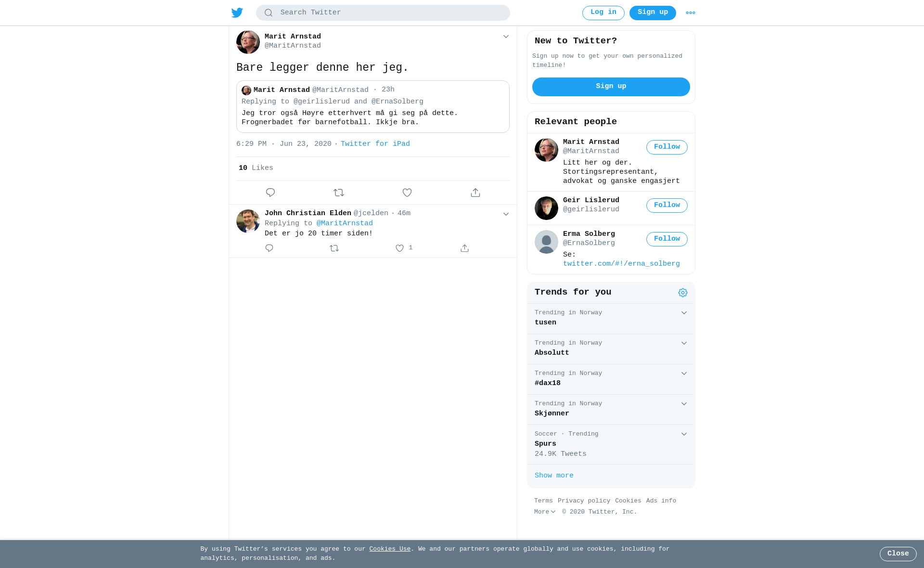
Task: Like the main tweet with heart icon
Action: pos(407,193)
